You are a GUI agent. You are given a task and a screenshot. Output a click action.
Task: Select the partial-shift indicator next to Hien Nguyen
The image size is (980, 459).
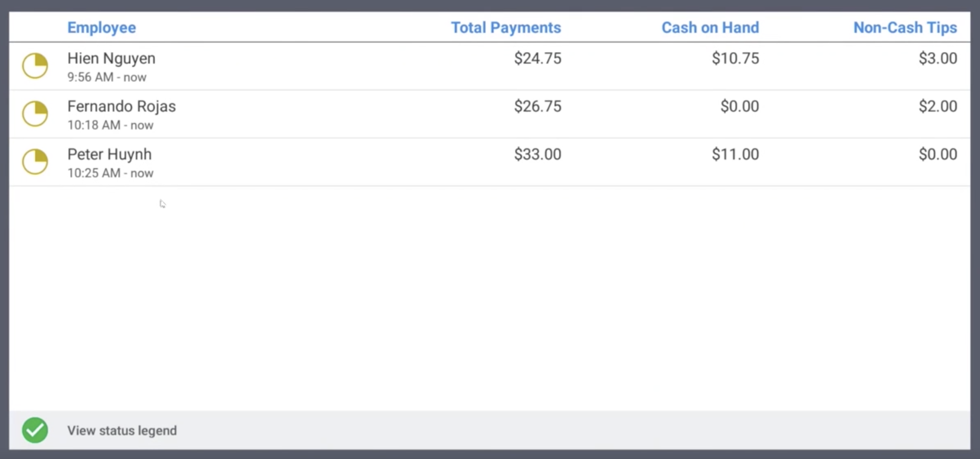click(x=35, y=66)
